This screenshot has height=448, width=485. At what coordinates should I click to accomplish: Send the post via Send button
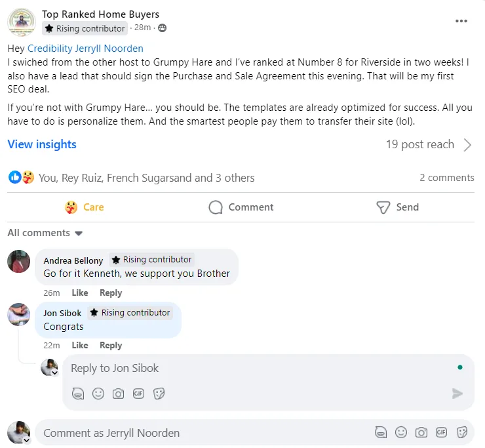[x=397, y=207]
